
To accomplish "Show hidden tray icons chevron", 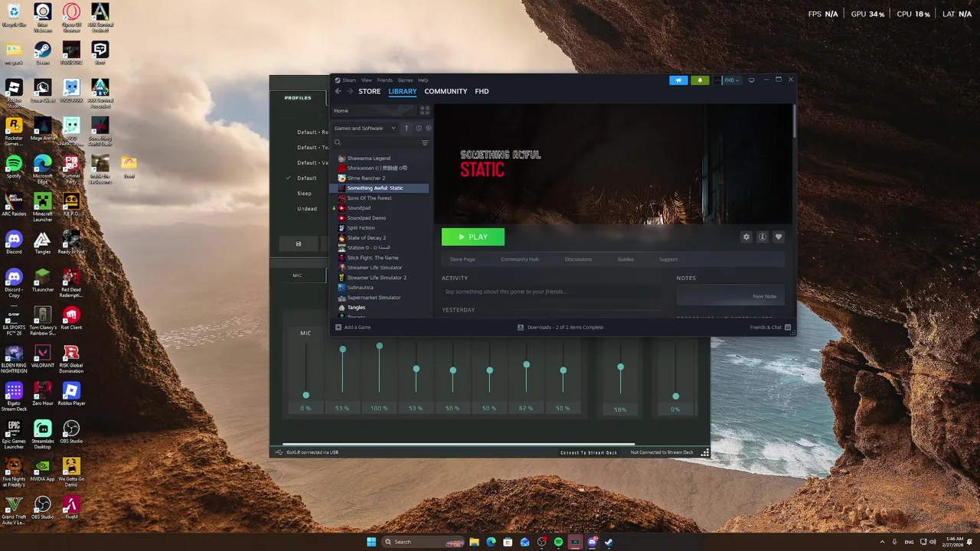I will (x=882, y=542).
